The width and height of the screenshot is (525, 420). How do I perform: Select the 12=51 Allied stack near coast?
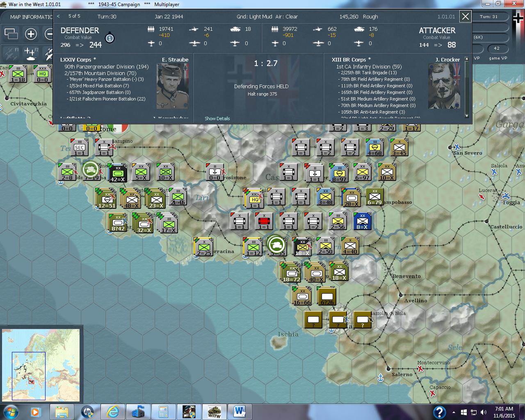tap(106, 199)
